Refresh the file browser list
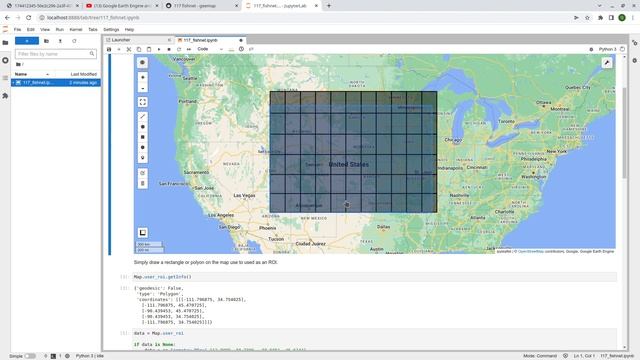This screenshot has width=640, height=360. click(74, 41)
